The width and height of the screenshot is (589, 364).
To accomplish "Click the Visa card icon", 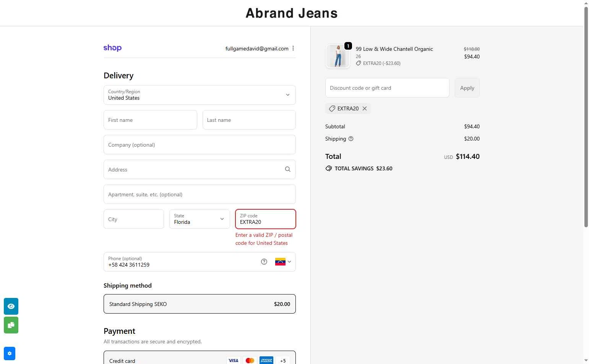I will (x=234, y=360).
